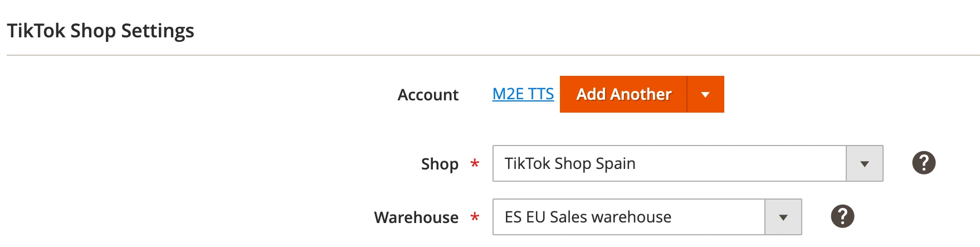
Task: Click the Shop field's dropdown arrow
Action: coord(865,163)
